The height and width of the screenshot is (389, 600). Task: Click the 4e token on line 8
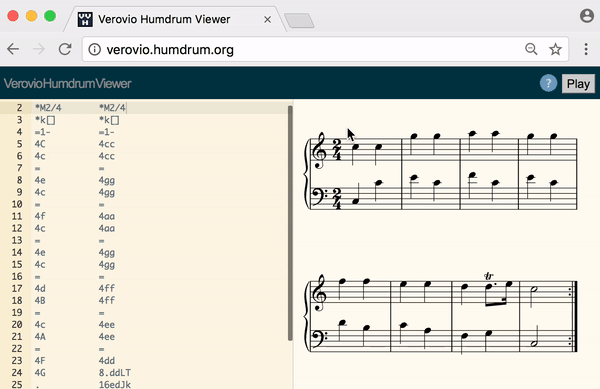(40, 180)
